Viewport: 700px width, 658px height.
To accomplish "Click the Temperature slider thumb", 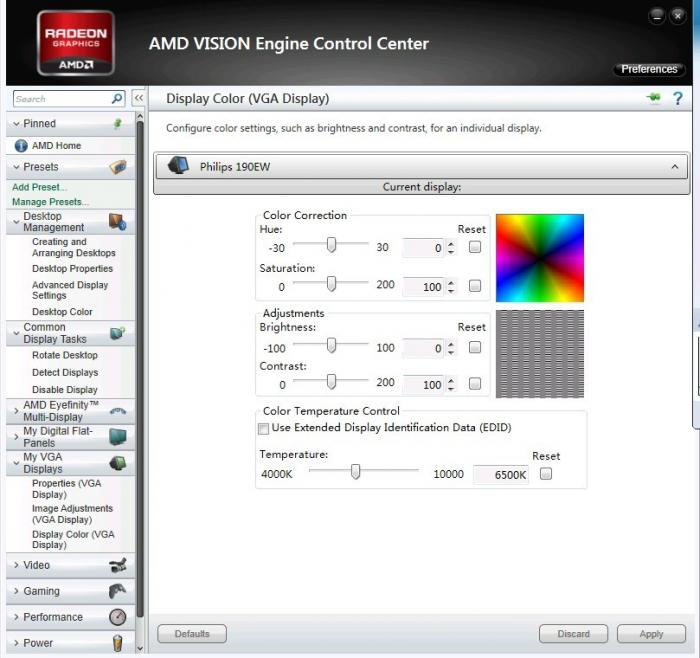I will (x=355, y=471).
